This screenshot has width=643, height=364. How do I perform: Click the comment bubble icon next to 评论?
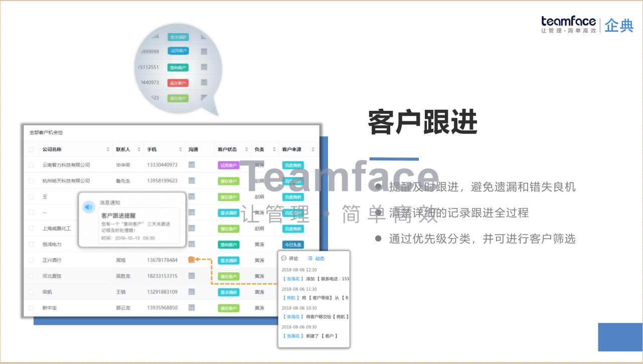point(284,258)
